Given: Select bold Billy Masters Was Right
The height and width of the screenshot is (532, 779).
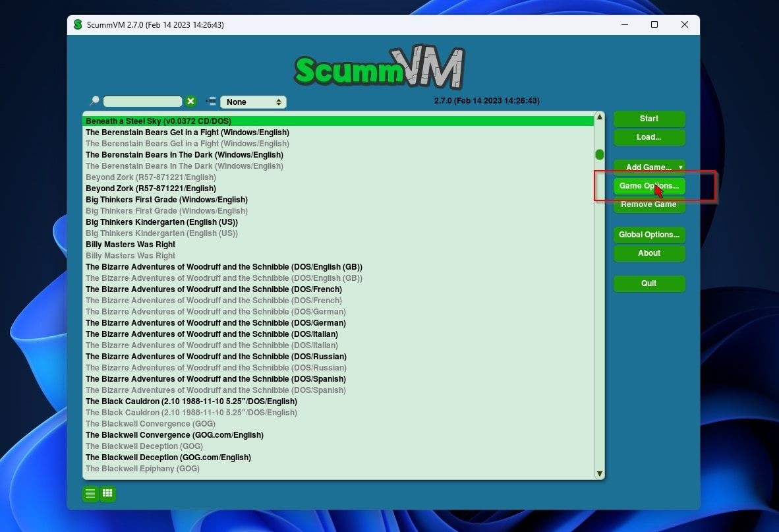Looking at the screenshot, I should tap(338, 245).
